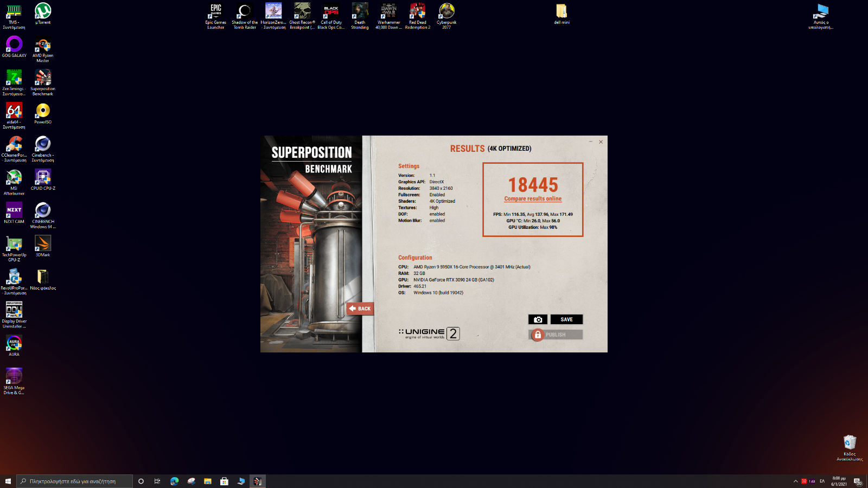
Task: Open the Windows Start menu
Action: click(x=8, y=481)
